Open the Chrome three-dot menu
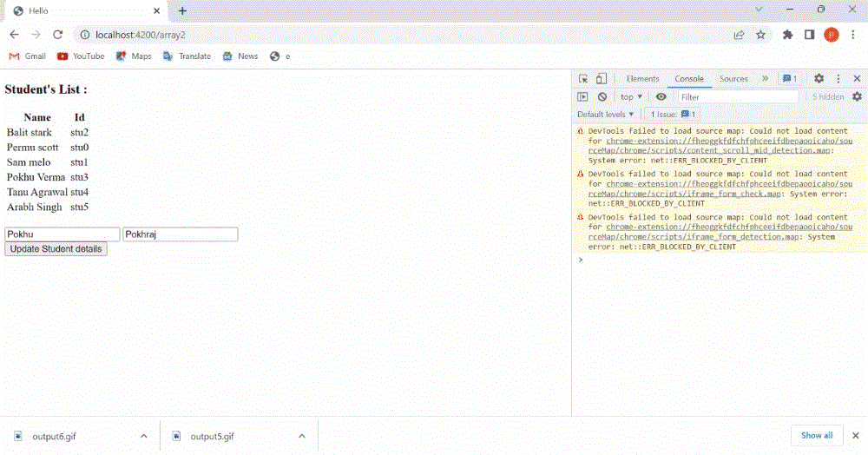 click(853, 35)
